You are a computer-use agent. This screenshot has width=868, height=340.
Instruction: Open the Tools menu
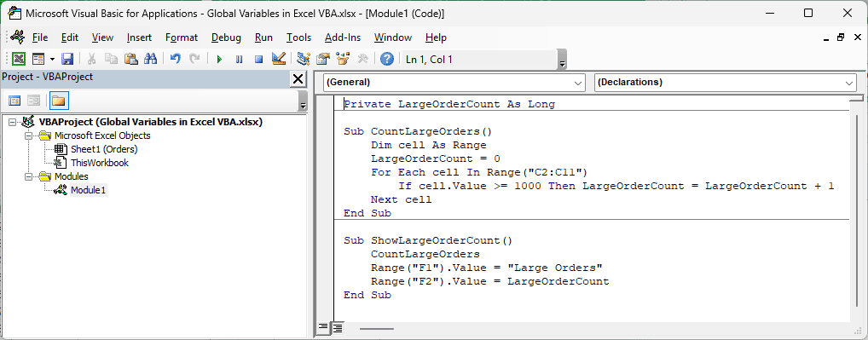(x=299, y=37)
